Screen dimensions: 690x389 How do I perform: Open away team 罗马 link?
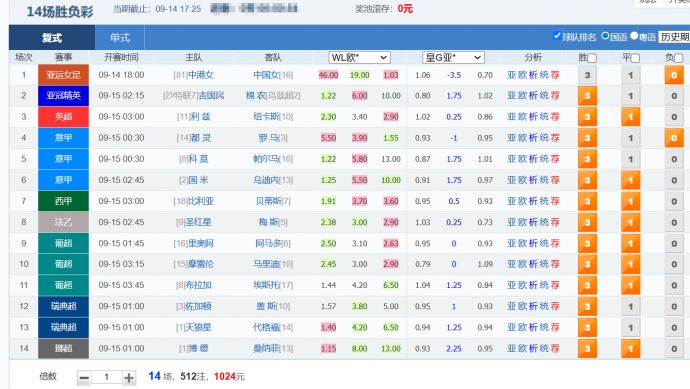268,138
